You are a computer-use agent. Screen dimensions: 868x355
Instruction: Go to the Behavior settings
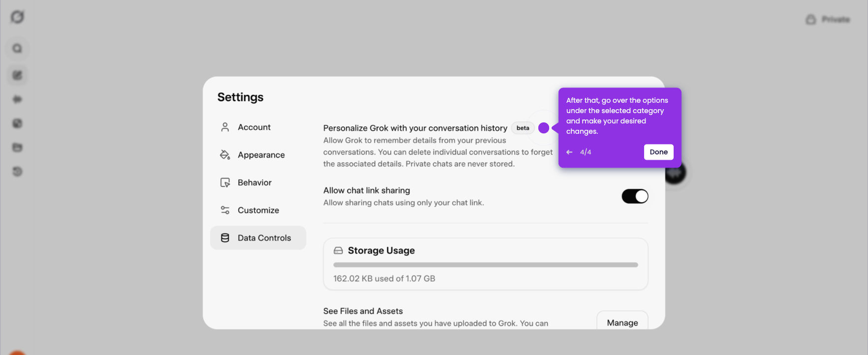pyautogui.click(x=258, y=182)
